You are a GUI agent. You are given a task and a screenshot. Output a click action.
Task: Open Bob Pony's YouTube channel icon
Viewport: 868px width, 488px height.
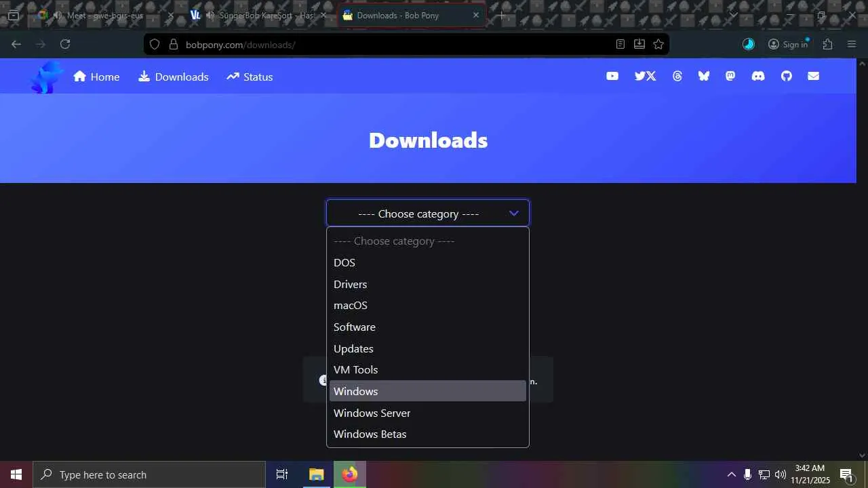point(612,77)
